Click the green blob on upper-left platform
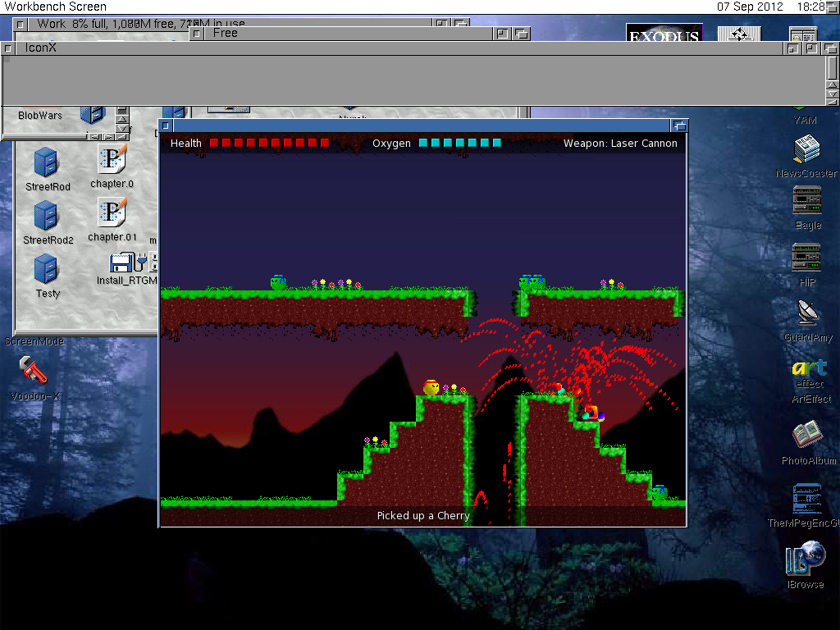Screen dimensions: 840x630 (x=278, y=282)
